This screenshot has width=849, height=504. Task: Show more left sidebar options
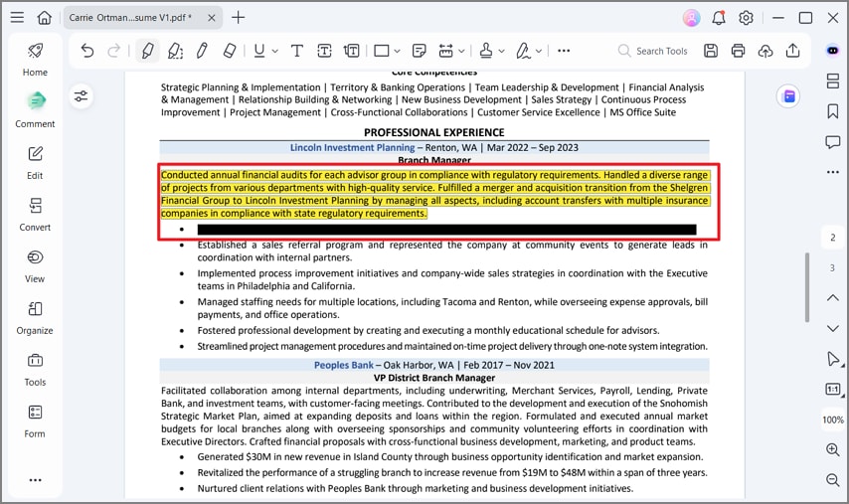(35, 480)
